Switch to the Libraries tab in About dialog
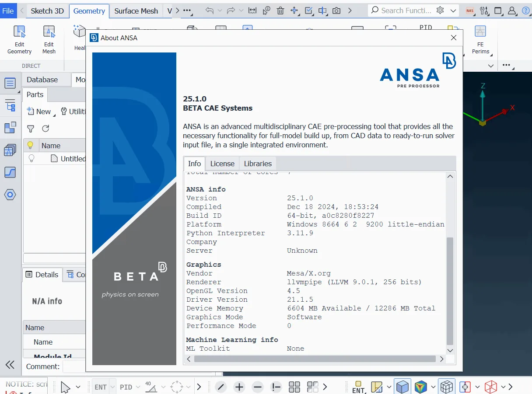The image size is (532, 394). point(258,164)
